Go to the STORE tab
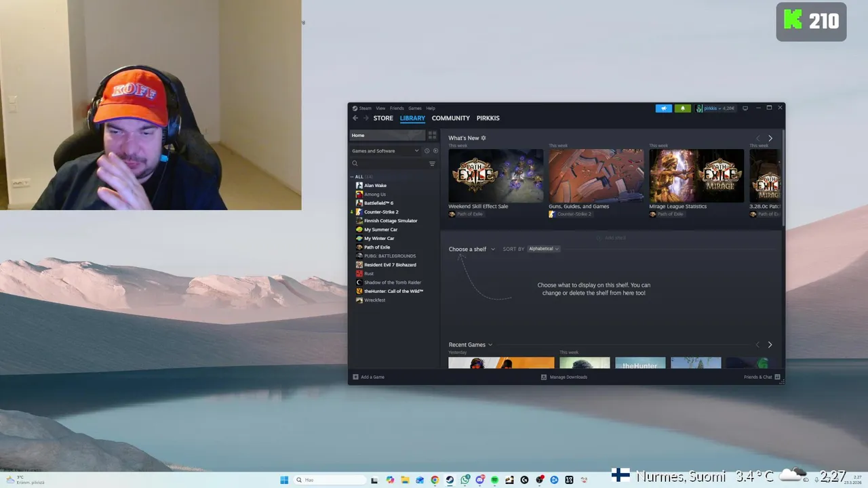This screenshot has height=488, width=868. point(383,118)
